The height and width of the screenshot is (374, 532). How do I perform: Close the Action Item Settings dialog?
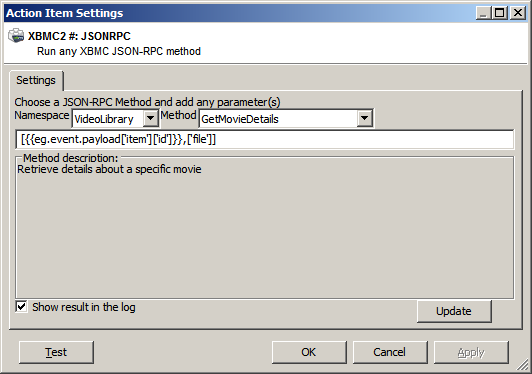(518, 13)
